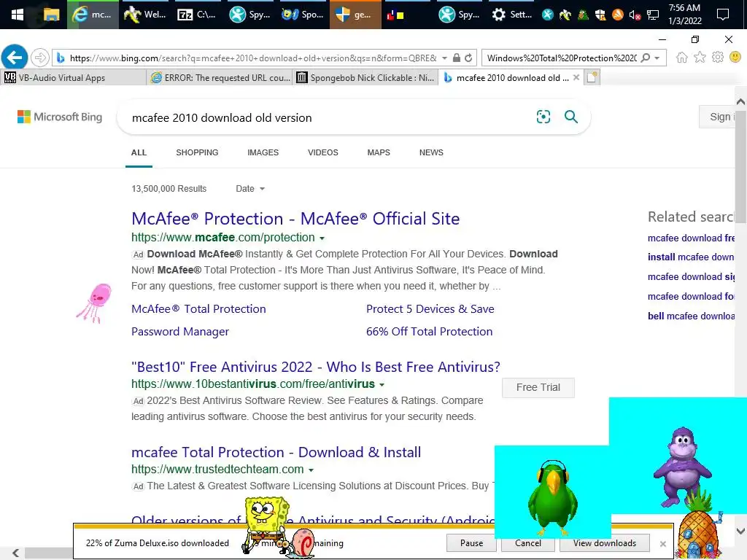Screen dimensions: 747x560
Task: Click the View downloads button
Action: 605,542
